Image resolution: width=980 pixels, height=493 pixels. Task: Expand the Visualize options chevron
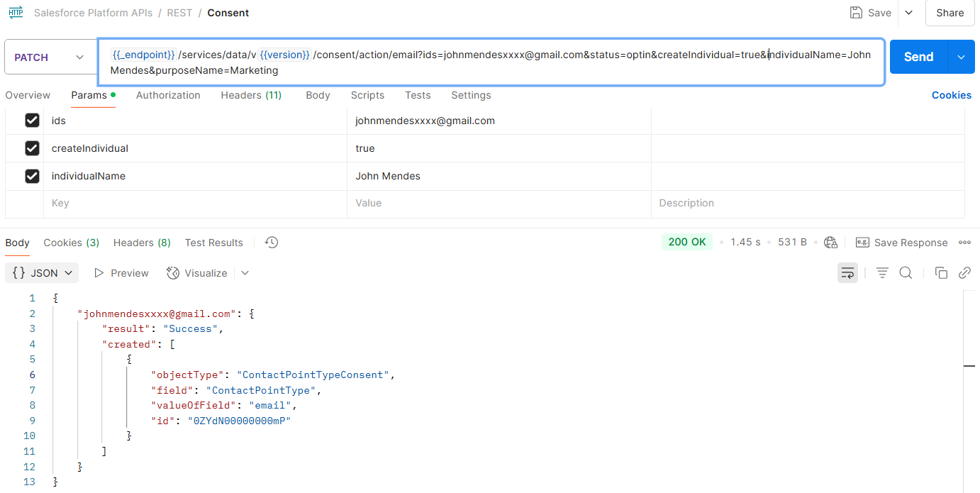[245, 273]
